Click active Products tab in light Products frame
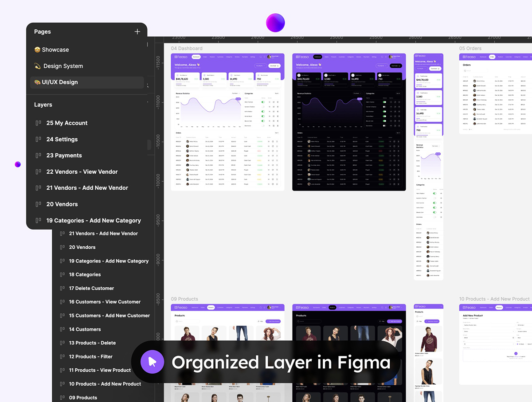532x402 pixels. [211, 307]
